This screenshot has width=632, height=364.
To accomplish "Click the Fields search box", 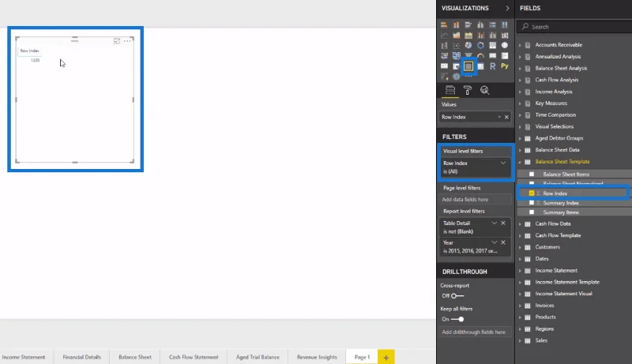I will [x=574, y=27].
